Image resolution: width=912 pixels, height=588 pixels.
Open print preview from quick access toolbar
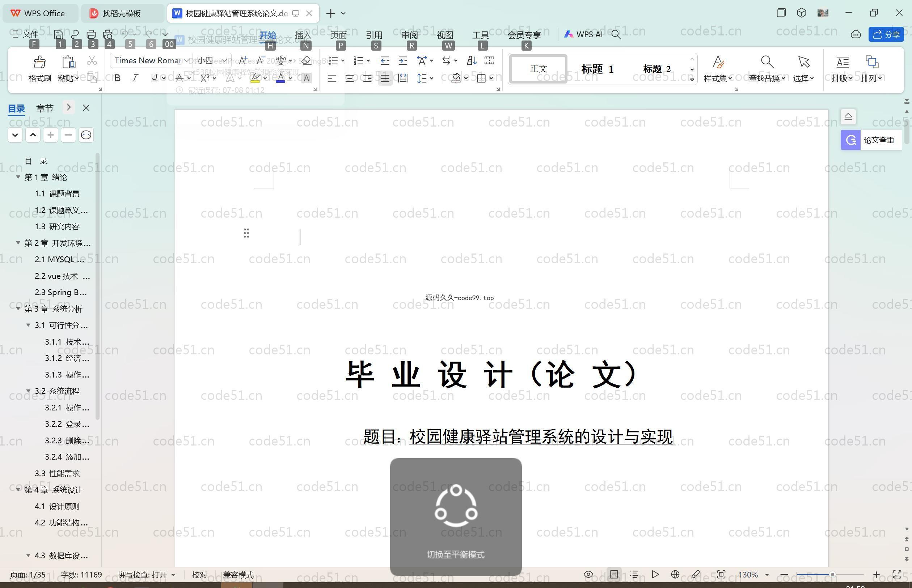[x=108, y=35]
